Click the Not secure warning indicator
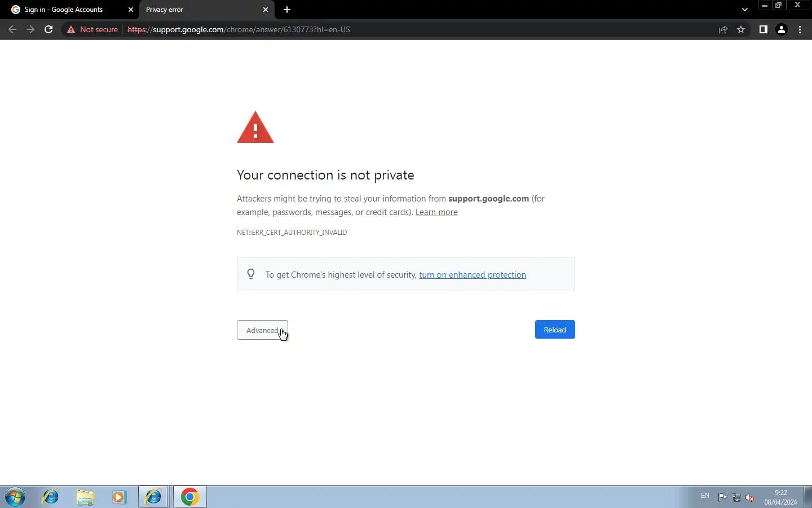Screen dimensions: 812x508 [92, 29]
